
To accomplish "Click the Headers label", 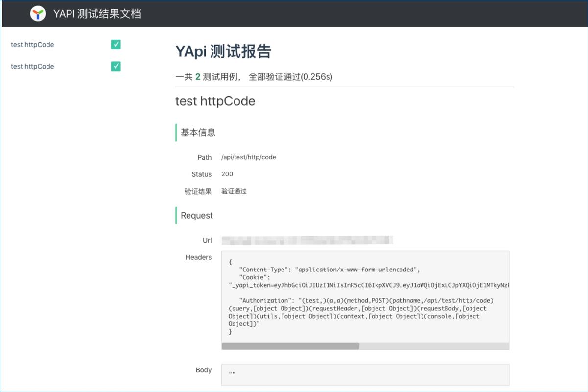I will pyautogui.click(x=198, y=257).
